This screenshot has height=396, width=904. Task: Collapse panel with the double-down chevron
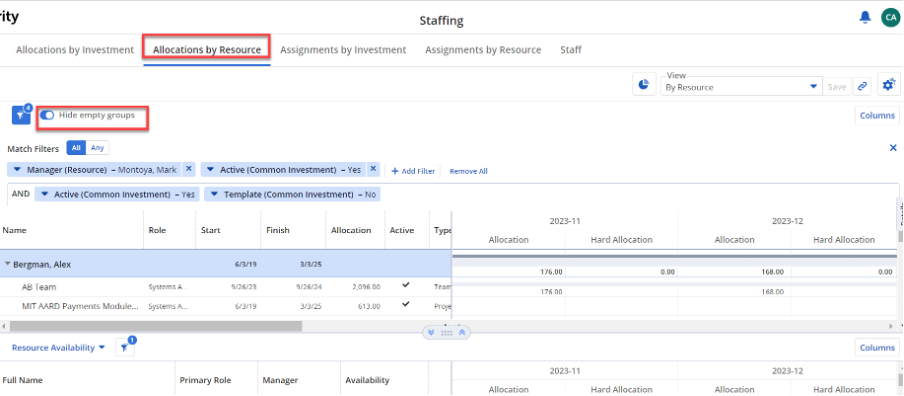[431, 333]
